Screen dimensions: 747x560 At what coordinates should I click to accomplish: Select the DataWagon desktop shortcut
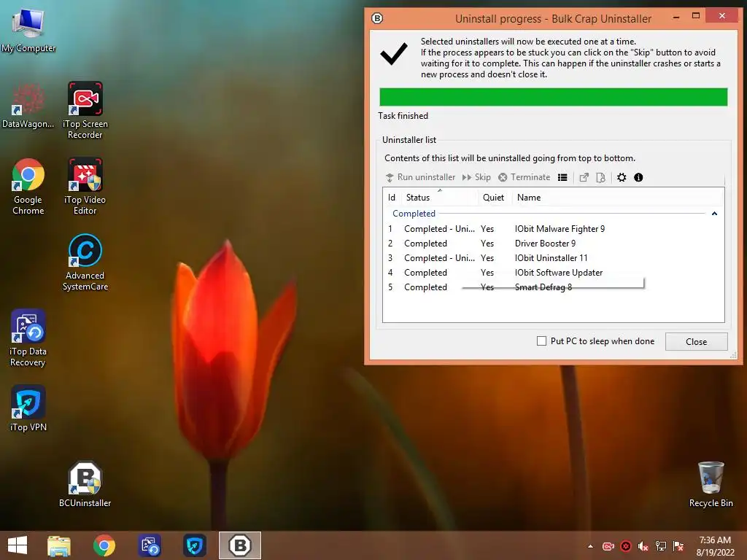tap(28, 106)
